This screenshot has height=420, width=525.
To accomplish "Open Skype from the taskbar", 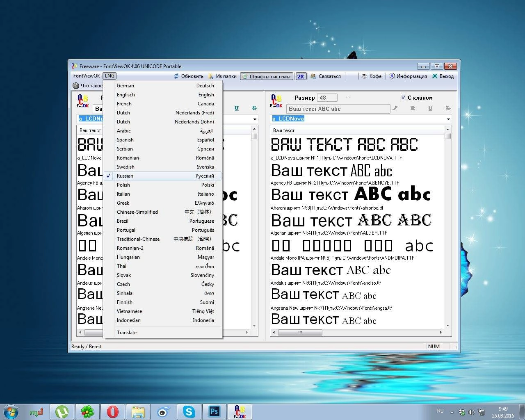I will pos(189,412).
